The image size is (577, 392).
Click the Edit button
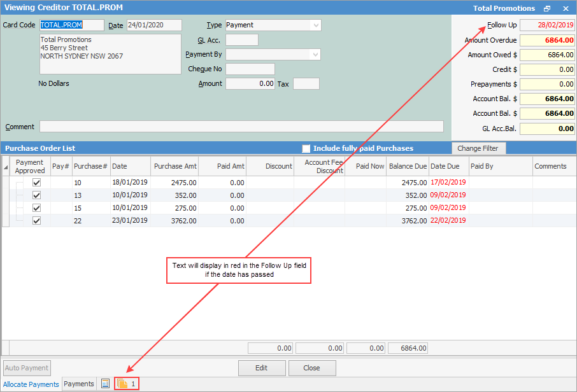262,368
